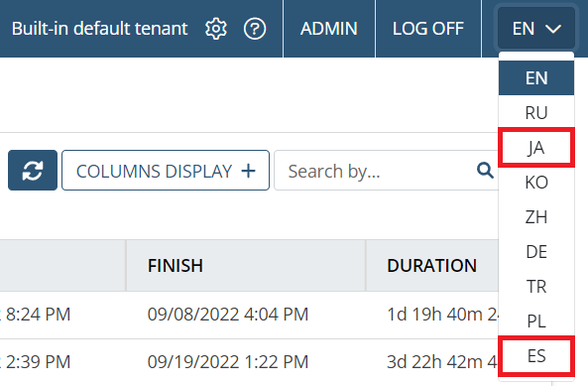
Task: Open help with the question mark icon
Action: click(255, 29)
